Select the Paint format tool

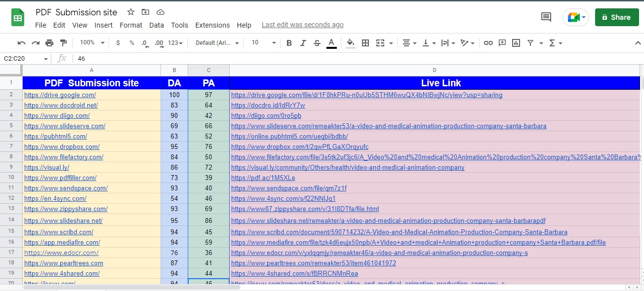pos(64,43)
